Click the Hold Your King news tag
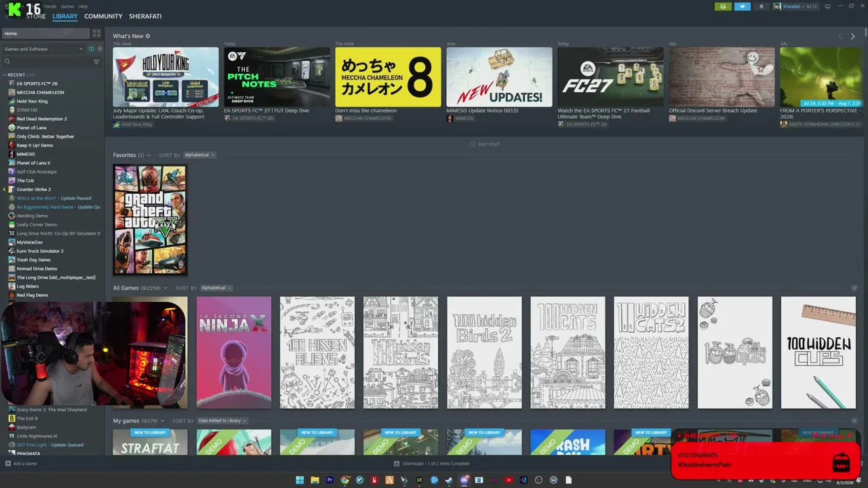The width and height of the screenshot is (868, 488). 132,125
